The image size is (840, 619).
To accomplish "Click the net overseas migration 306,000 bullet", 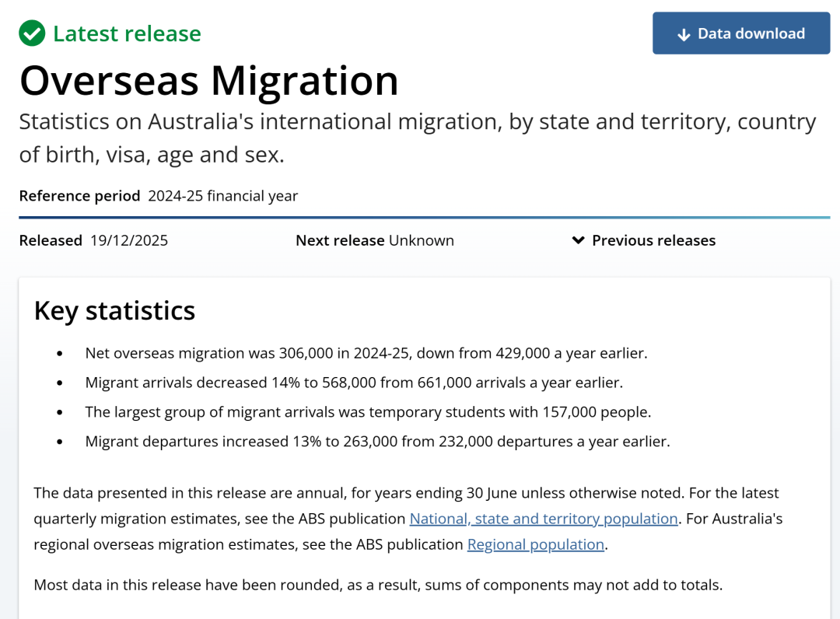I will pos(366,353).
